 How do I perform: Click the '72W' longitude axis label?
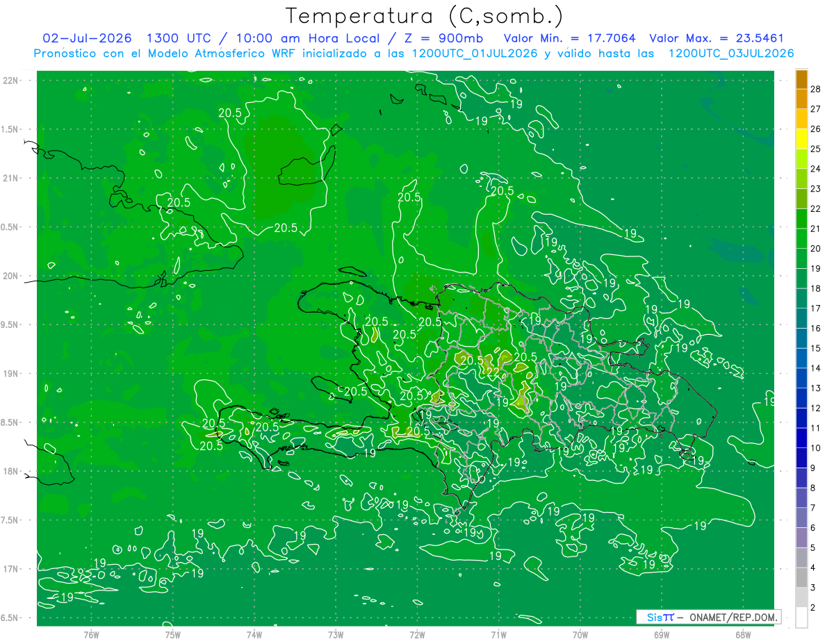point(417,635)
